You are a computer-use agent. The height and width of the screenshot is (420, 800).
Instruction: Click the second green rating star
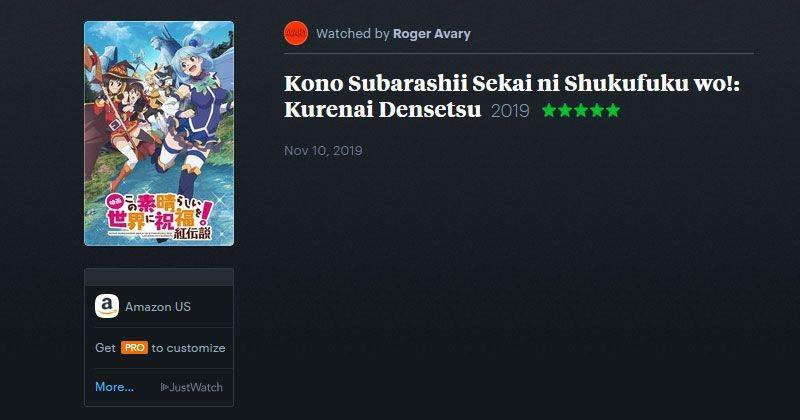click(565, 110)
